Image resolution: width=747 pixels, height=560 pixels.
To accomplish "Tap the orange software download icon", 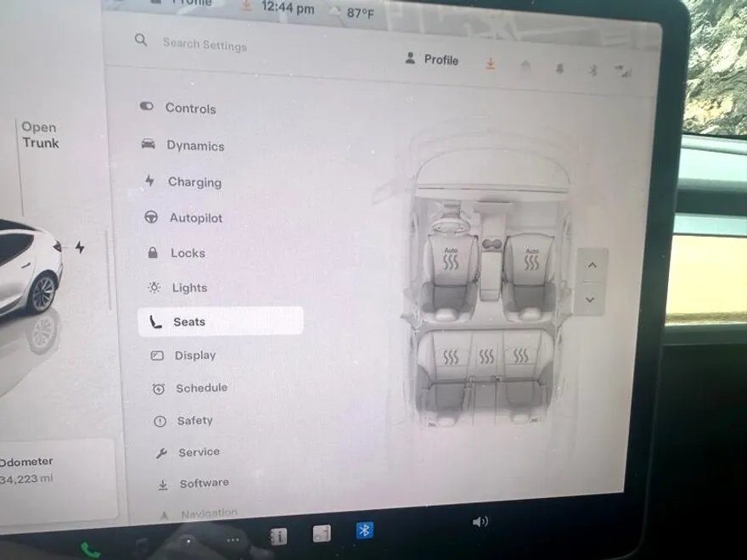I will pyautogui.click(x=490, y=64).
